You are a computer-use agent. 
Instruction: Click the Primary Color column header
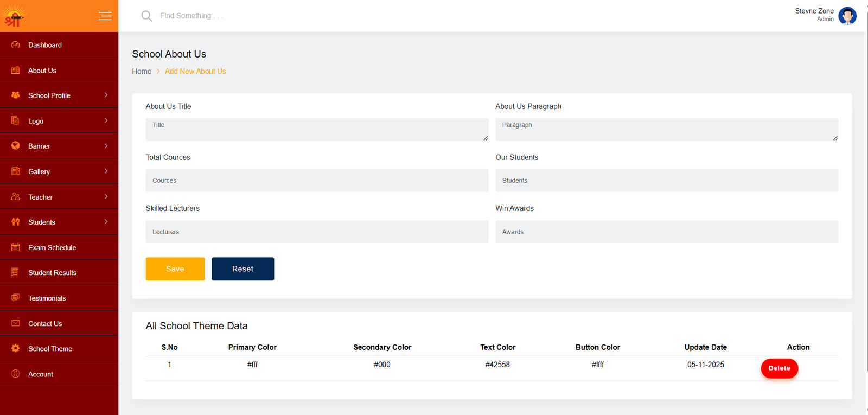(x=252, y=347)
